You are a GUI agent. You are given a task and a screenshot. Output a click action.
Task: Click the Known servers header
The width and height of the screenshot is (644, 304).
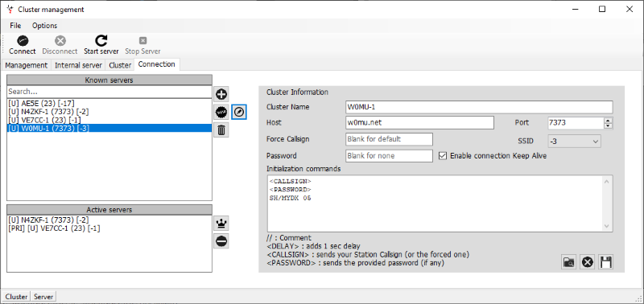pyautogui.click(x=109, y=80)
